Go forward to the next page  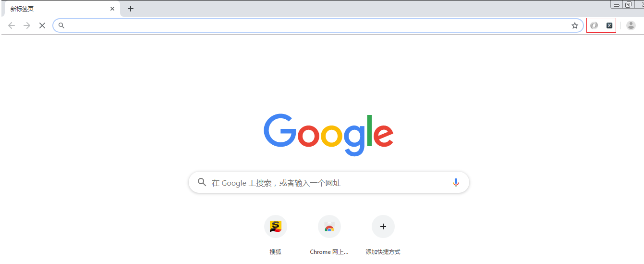(x=27, y=25)
